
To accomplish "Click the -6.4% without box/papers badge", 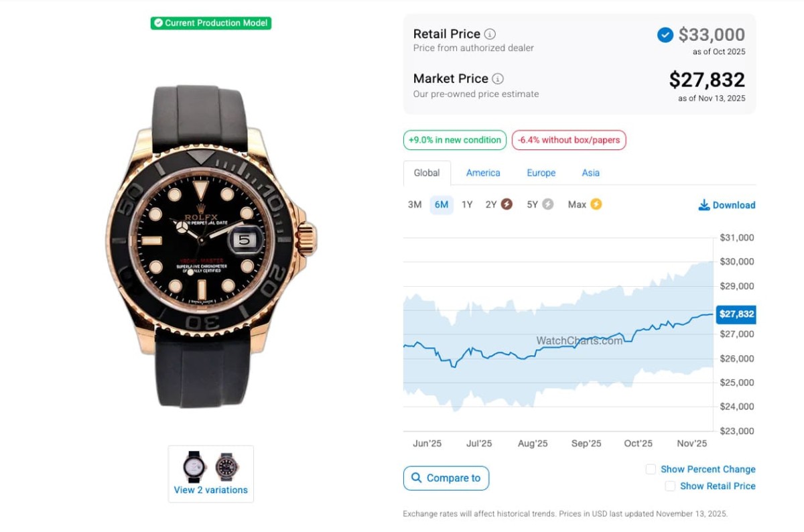I will [569, 140].
